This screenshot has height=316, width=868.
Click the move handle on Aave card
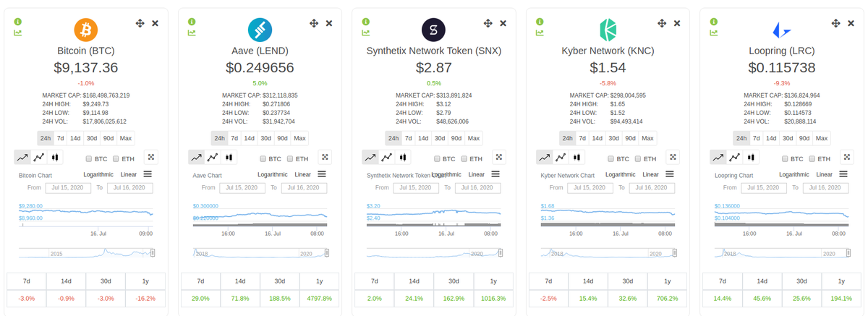click(x=314, y=24)
